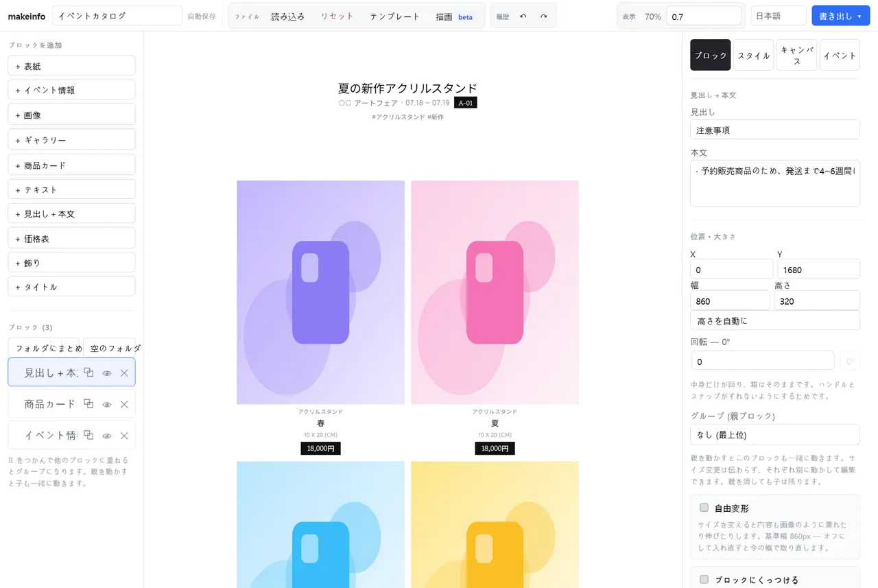
Task: Hide the 見出し＋本文 block
Action: tap(107, 373)
